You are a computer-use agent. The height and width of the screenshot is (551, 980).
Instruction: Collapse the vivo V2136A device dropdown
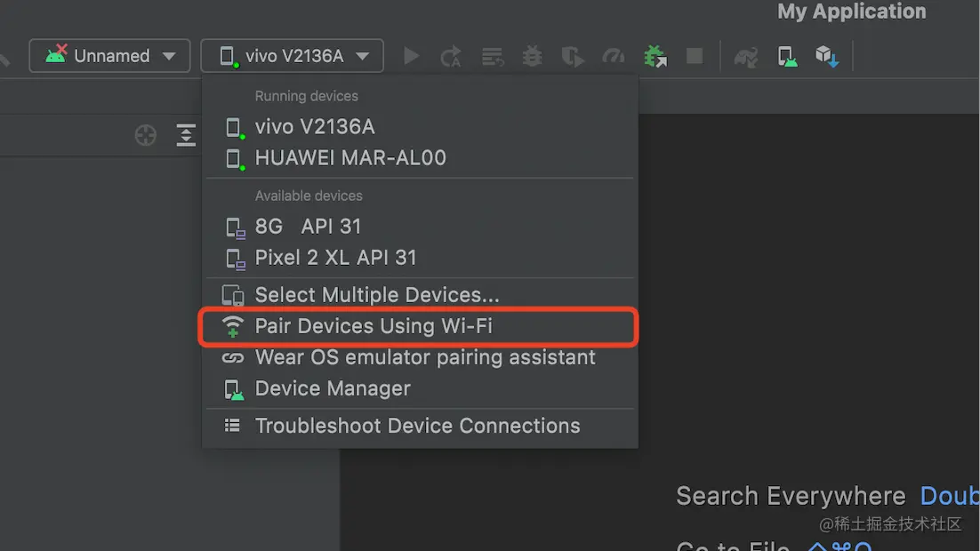pyautogui.click(x=292, y=56)
